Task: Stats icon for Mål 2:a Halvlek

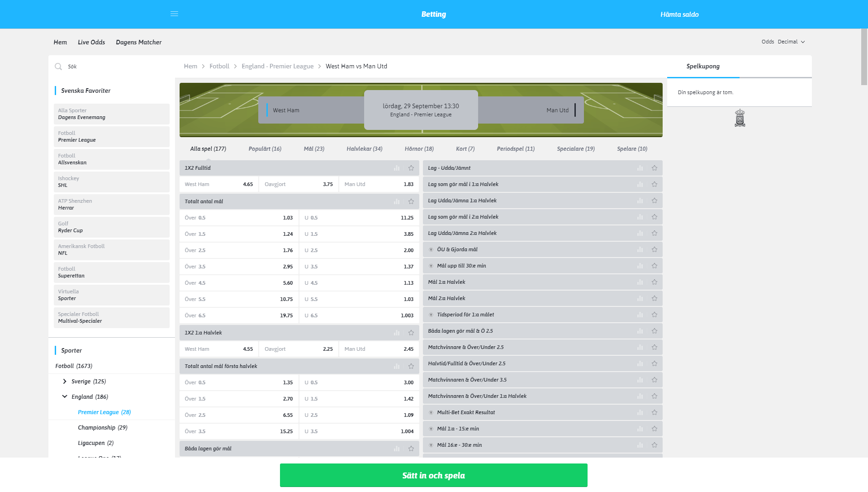Action: point(640,298)
